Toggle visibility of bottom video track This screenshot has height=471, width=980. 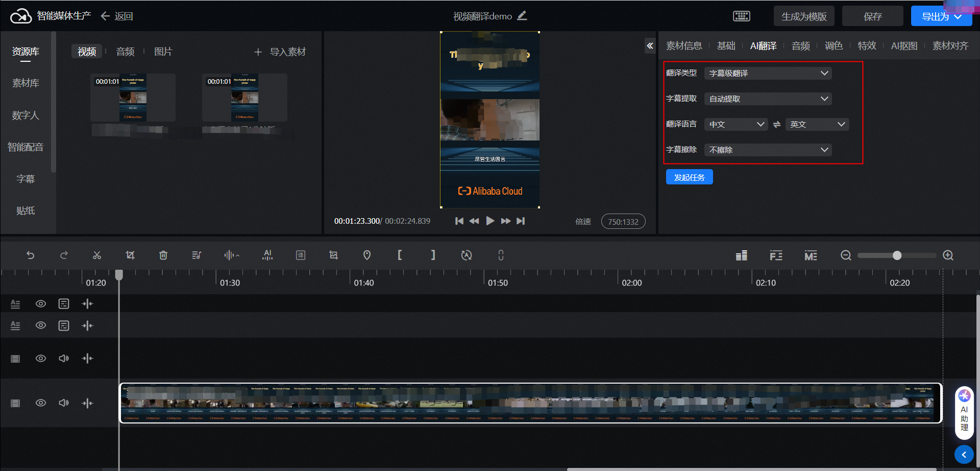pyautogui.click(x=41, y=403)
